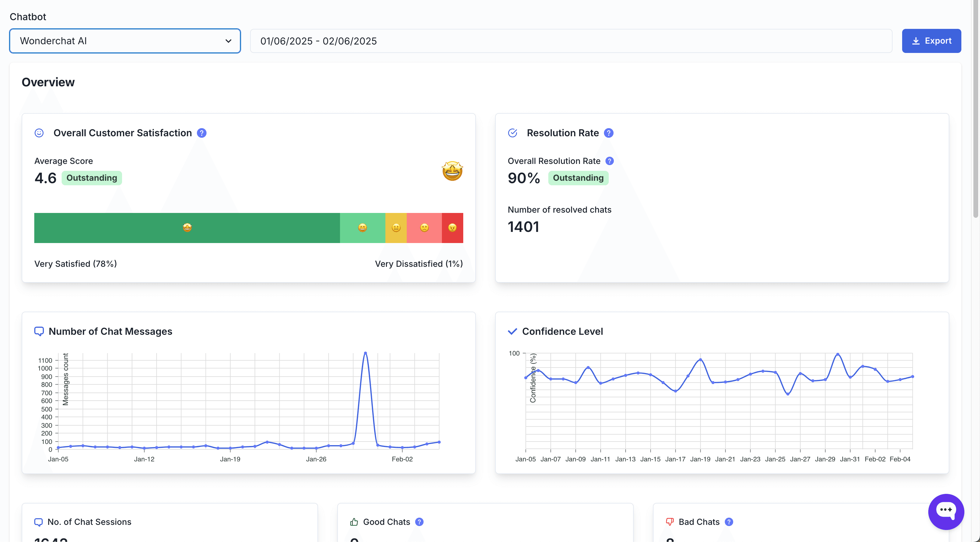Click the yellow neutral bar segment
The width and height of the screenshot is (980, 542).
coord(396,228)
